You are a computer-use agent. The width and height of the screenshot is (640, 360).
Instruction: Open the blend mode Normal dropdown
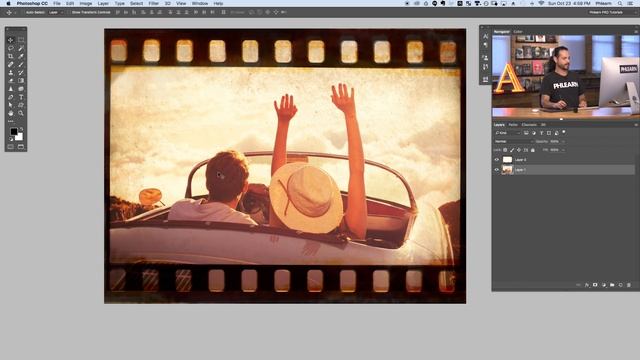click(513, 141)
